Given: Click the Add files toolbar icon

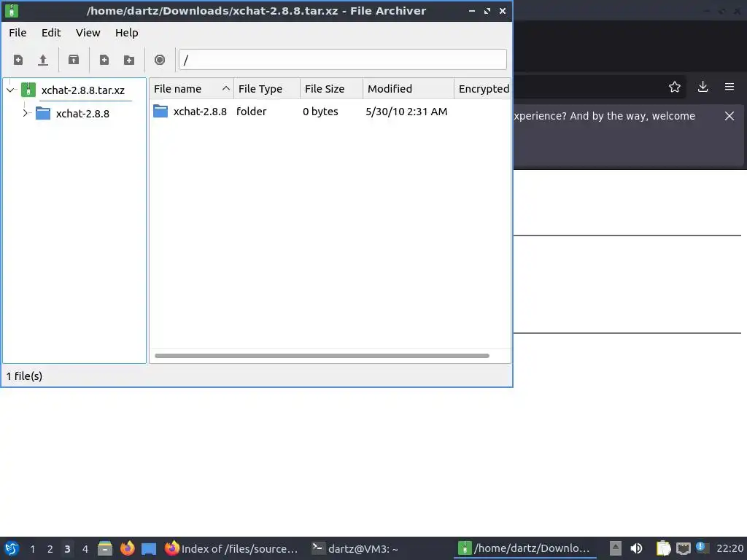Looking at the screenshot, I should click(104, 60).
